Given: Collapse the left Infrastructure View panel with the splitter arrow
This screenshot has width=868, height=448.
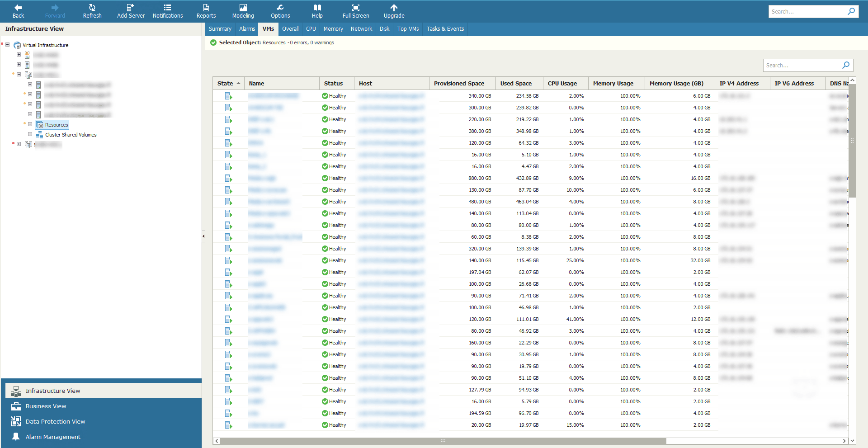Looking at the screenshot, I should point(203,236).
